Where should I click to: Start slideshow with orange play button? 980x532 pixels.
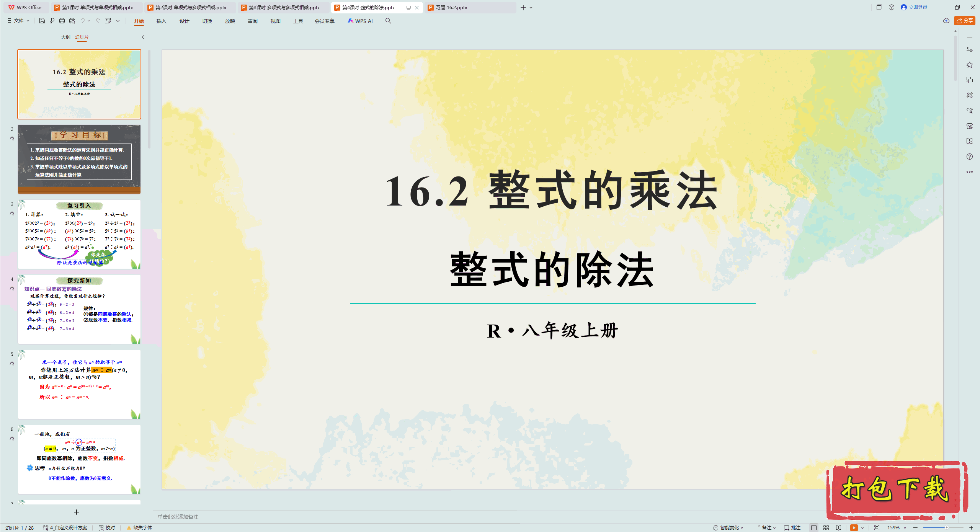coord(854,527)
